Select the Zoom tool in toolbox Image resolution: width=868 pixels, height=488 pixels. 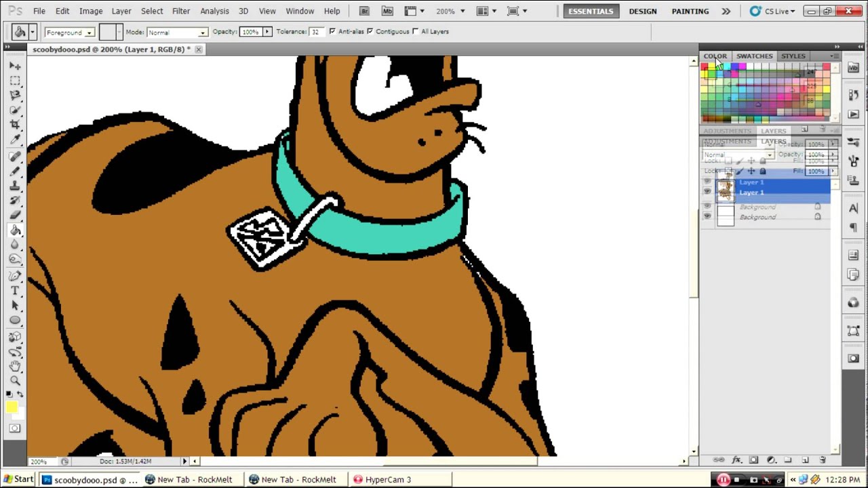pyautogui.click(x=15, y=381)
